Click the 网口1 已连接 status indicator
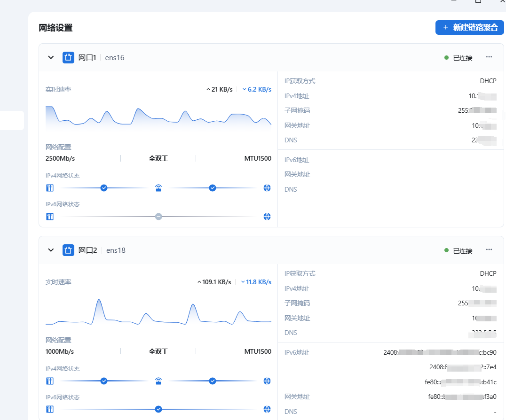The width and height of the screenshot is (506, 420). 458,58
